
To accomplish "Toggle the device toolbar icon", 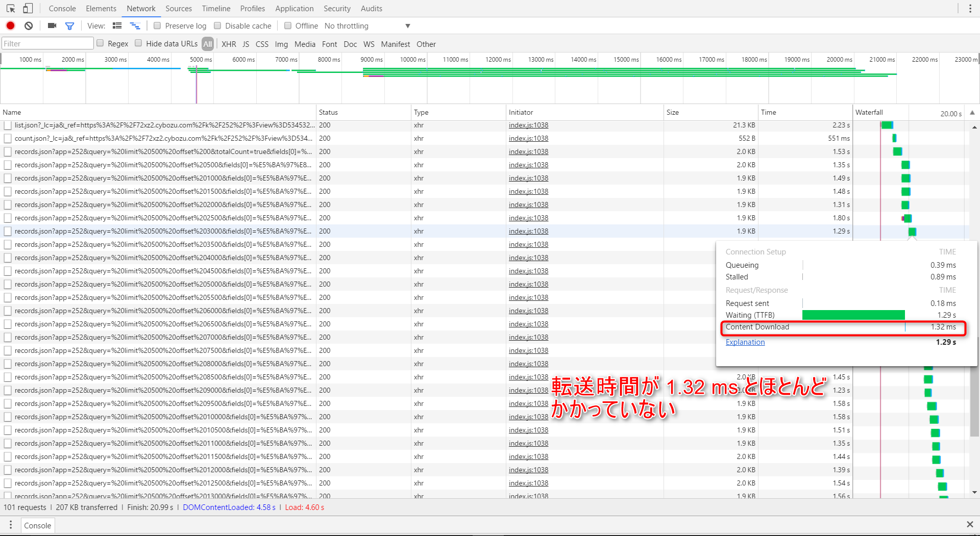I will coord(28,8).
